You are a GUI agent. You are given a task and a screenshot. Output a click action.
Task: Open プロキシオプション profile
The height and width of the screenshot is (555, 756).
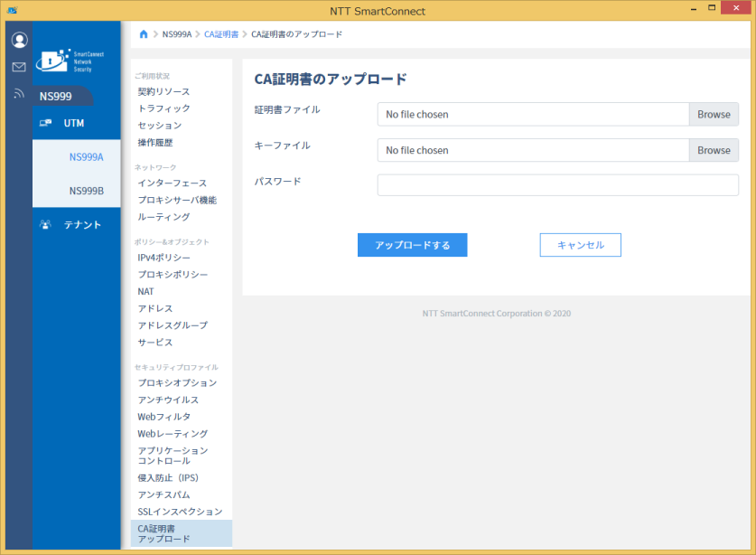pos(177,382)
